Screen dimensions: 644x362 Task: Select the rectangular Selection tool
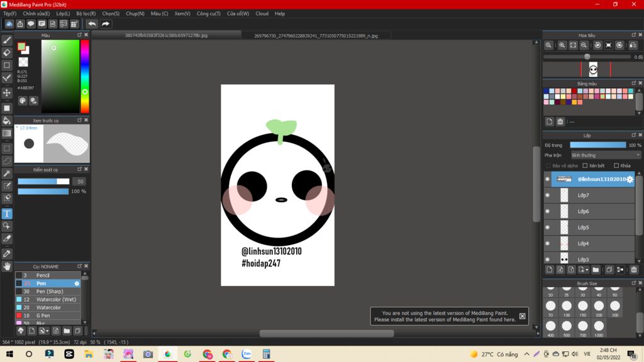pyautogui.click(x=7, y=148)
